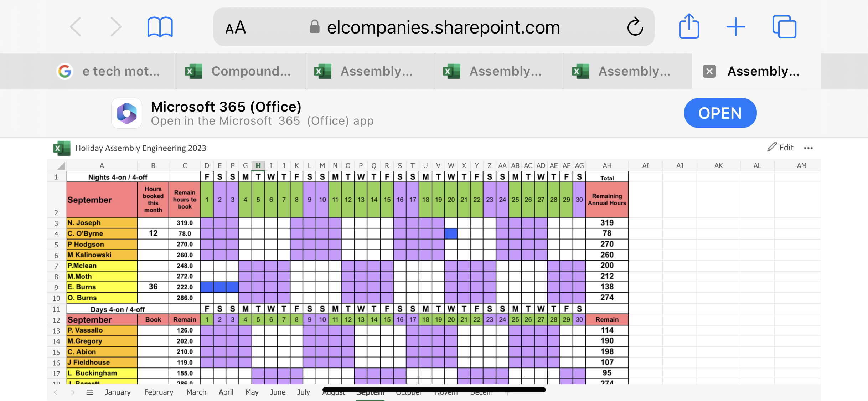Tap the Safari back arrow
This screenshot has width=868, height=401.
76,27
